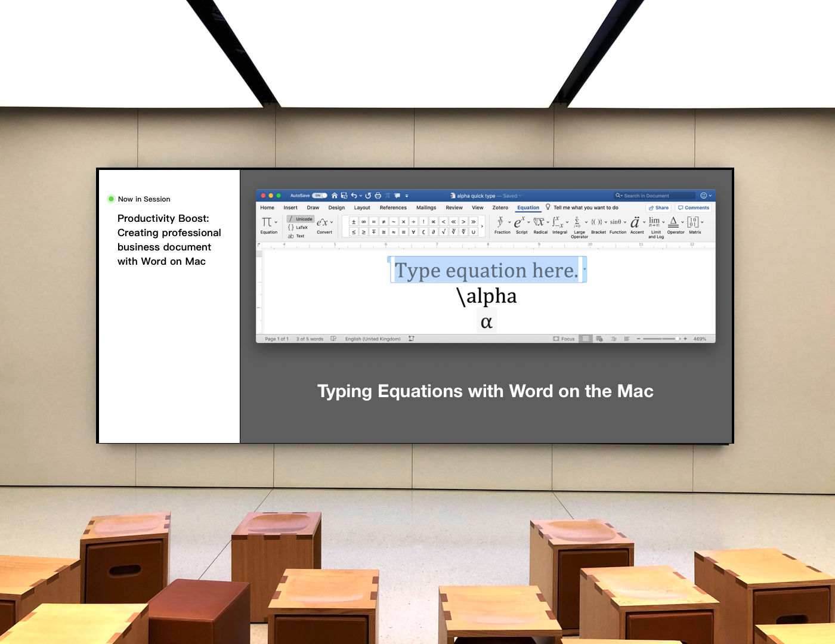835x644 pixels.
Task: Click the 3 of 5 words counter
Action: tap(310, 339)
